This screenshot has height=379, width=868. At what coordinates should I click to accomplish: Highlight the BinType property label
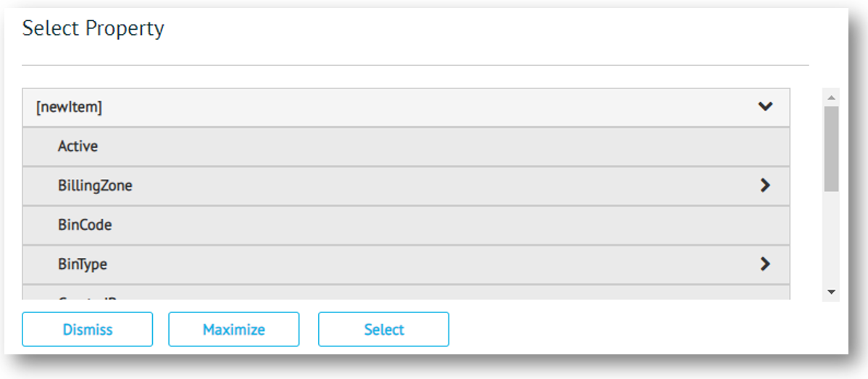point(83,264)
